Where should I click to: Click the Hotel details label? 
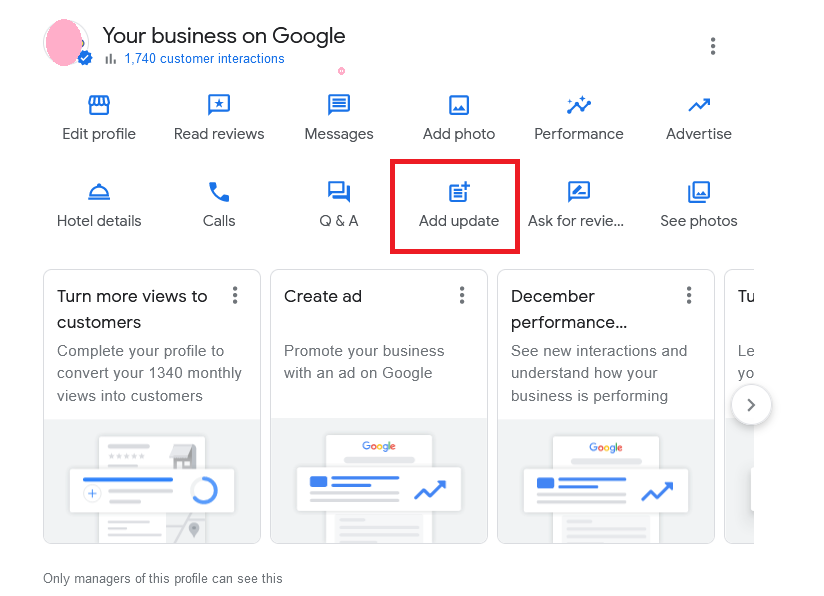(99, 221)
